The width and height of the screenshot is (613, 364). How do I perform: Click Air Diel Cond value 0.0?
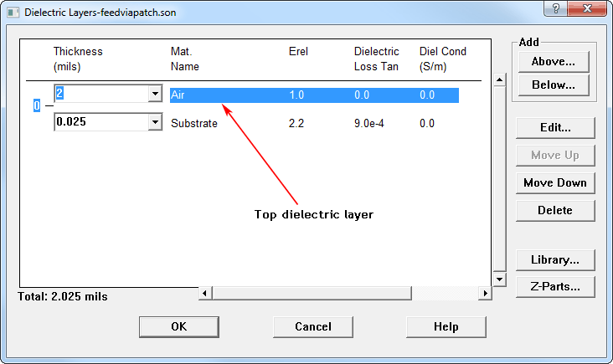[427, 95]
